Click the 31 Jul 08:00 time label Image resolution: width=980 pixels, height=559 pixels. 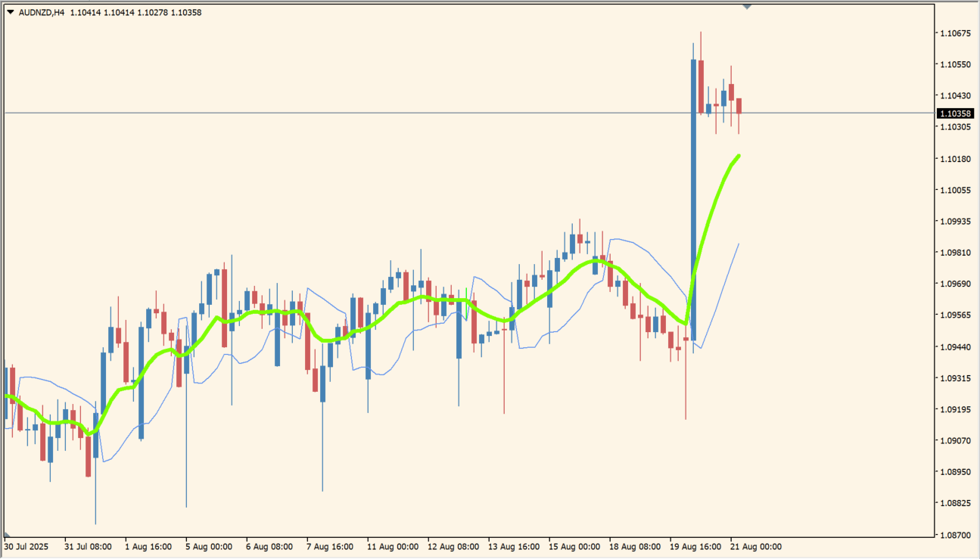[x=89, y=546]
